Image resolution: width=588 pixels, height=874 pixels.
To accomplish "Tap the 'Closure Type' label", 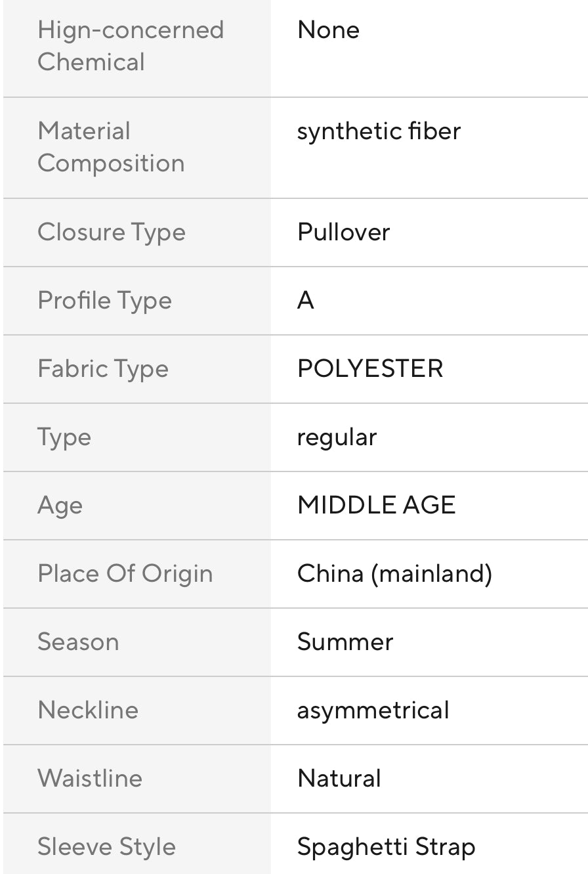I will (112, 232).
